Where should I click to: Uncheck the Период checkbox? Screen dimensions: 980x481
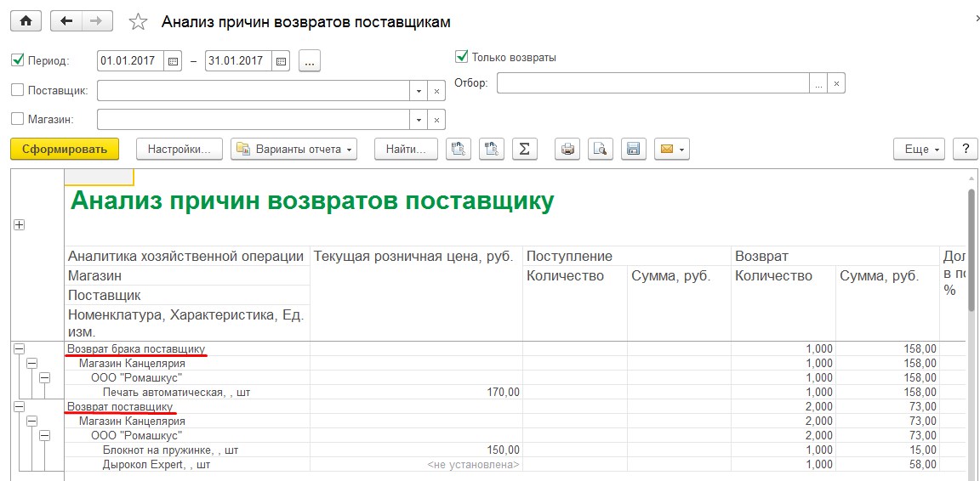click(17, 61)
